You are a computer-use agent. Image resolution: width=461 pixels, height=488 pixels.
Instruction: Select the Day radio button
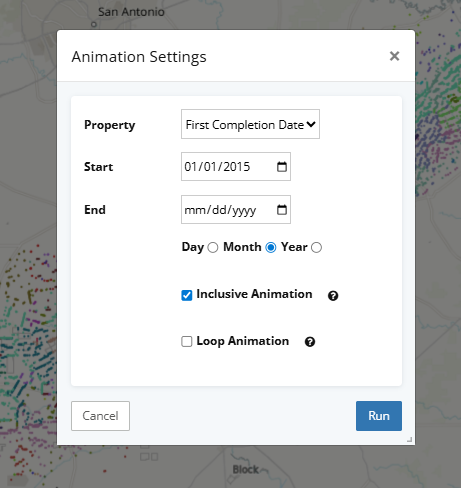213,248
